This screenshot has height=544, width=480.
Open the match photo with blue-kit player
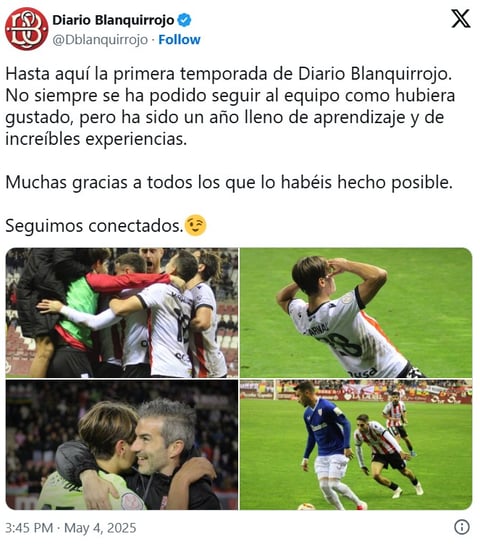click(x=356, y=445)
